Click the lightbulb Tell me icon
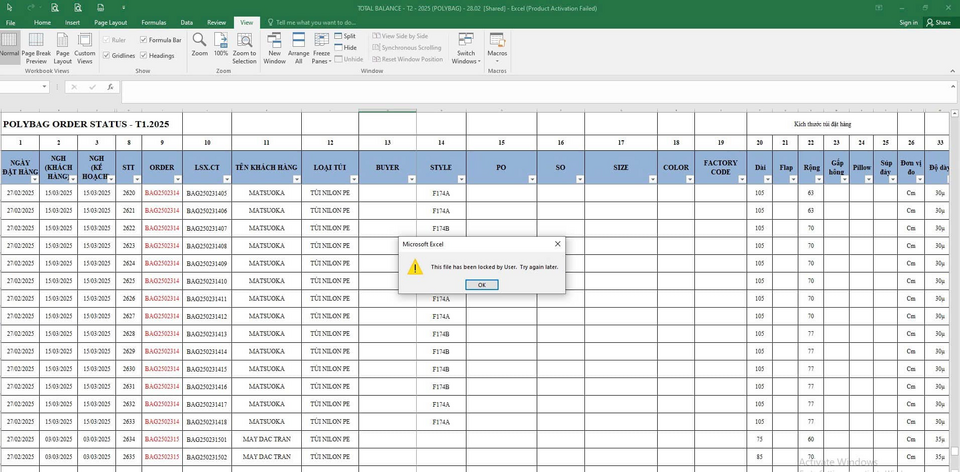 click(x=271, y=22)
